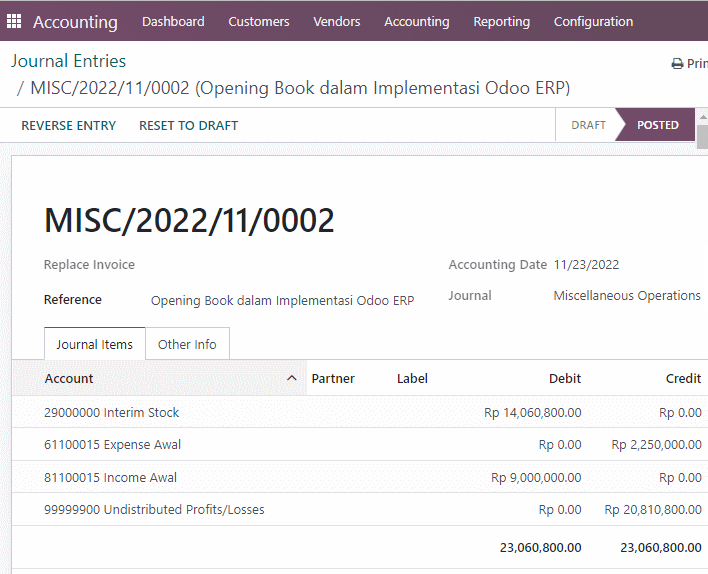
Task: Click the Reverse Entry button
Action: [69, 125]
